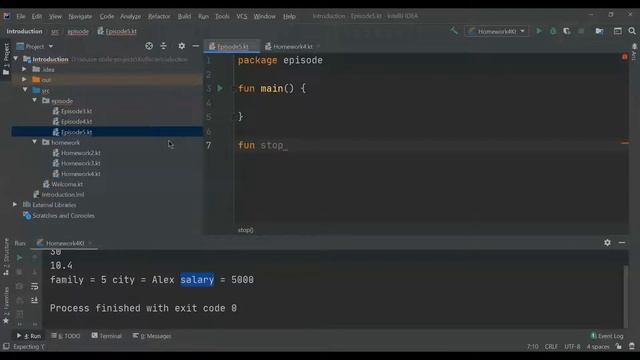The height and width of the screenshot is (360, 640).
Task: Switch to the Episode5.kt editor tab
Action: click(x=231, y=47)
